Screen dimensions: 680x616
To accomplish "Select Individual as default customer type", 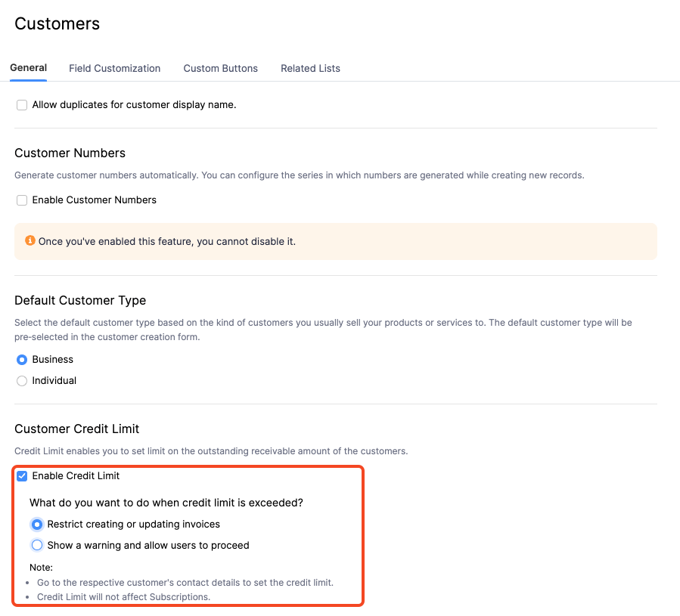I will click(x=22, y=381).
